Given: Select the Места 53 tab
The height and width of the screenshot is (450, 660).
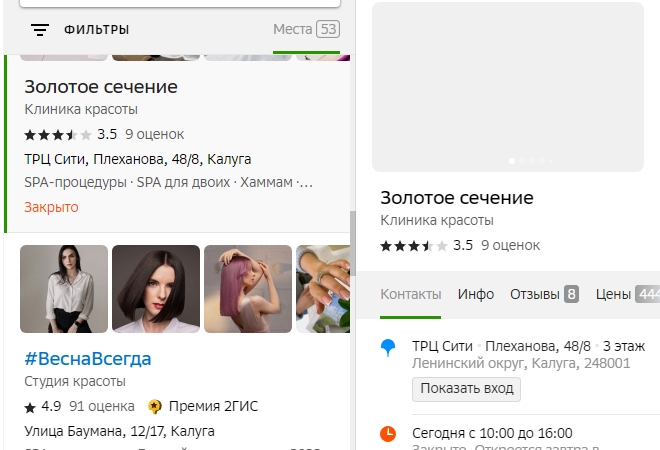Looking at the screenshot, I should click(306, 29).
